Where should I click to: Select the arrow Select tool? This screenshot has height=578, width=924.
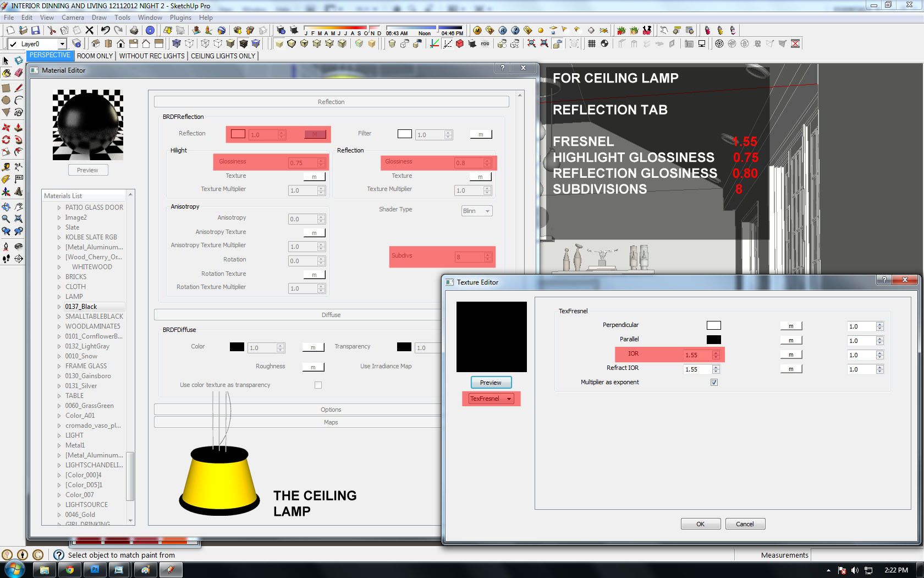pyautogui.click(x=6, y=60)
